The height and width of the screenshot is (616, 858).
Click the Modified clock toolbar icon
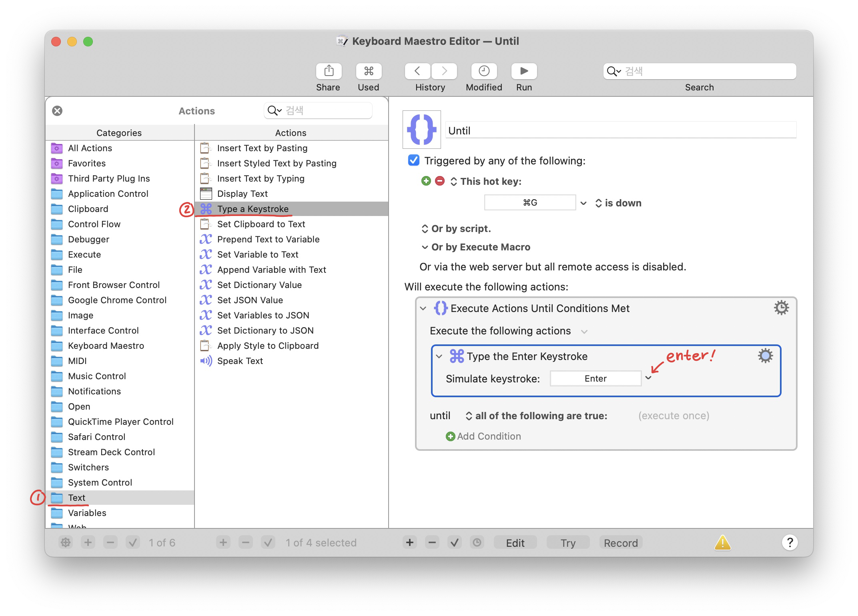coord(483,71)
